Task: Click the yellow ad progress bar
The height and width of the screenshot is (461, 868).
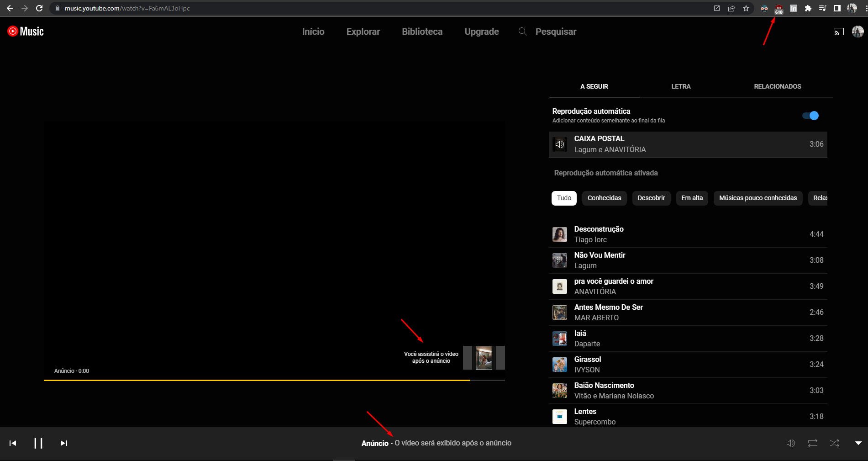Action: (x=256, y=380)
